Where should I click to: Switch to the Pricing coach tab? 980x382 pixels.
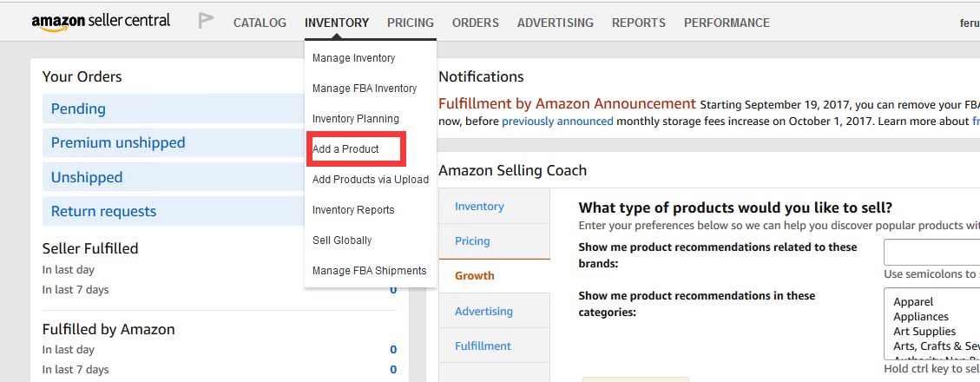pos(472,241)
